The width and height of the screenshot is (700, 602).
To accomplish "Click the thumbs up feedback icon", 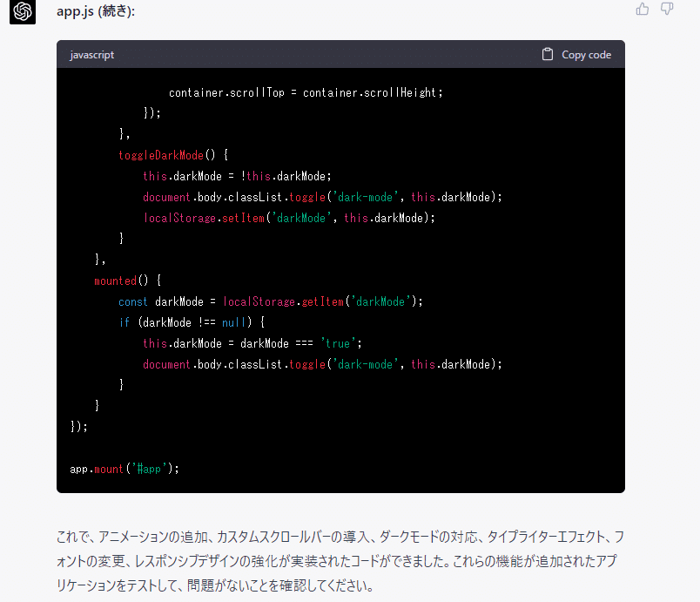I will point(643,9).
